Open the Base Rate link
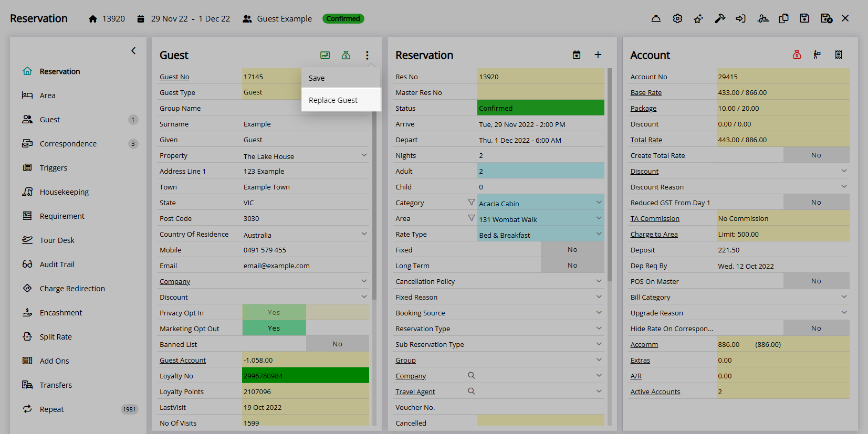This screenshot has height=434, width=868. pyautogui.click(x=646, y=92)
